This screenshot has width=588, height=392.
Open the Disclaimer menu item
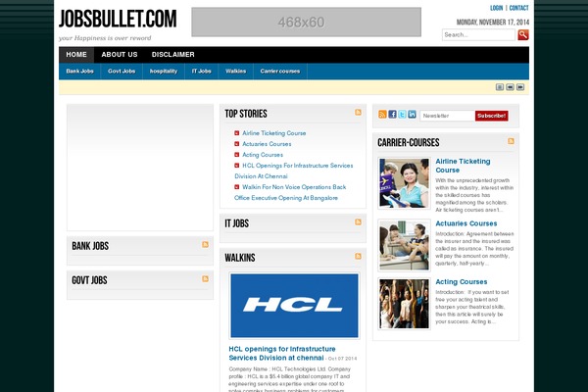pyautogui.click(x=172, y=55)
